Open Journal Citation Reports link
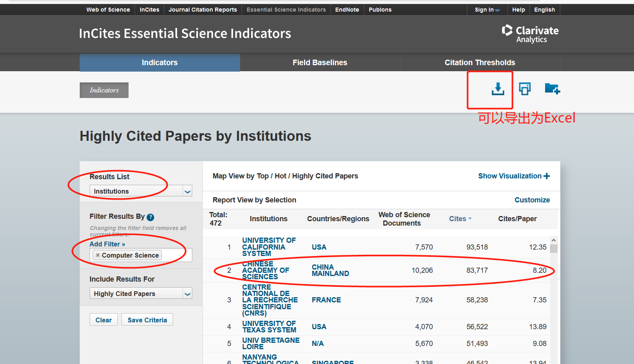634x364 pixels. (x=203, y=10)
